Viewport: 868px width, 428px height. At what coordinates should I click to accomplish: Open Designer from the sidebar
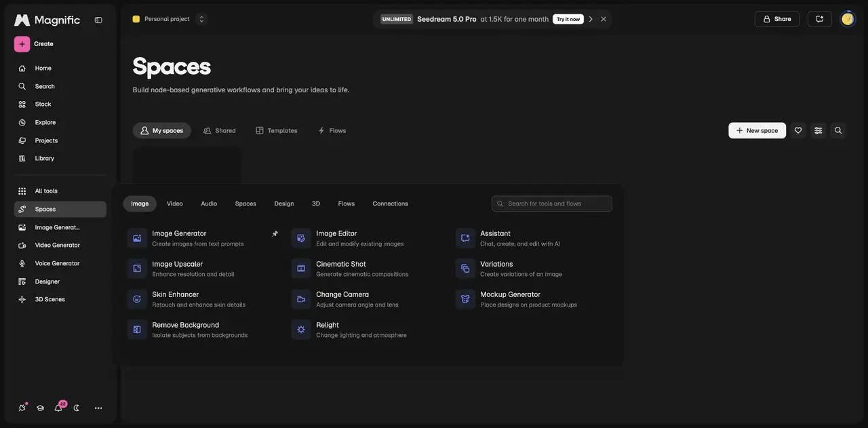(60, 281)
